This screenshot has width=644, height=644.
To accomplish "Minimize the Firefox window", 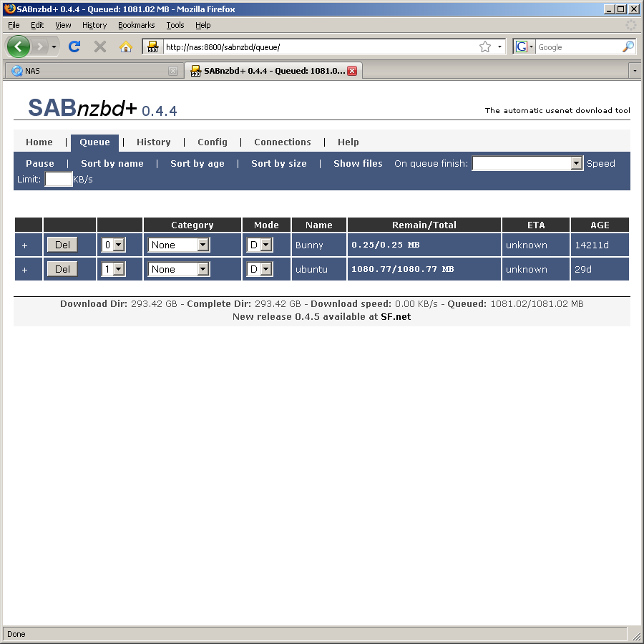I will click(610, 9).
